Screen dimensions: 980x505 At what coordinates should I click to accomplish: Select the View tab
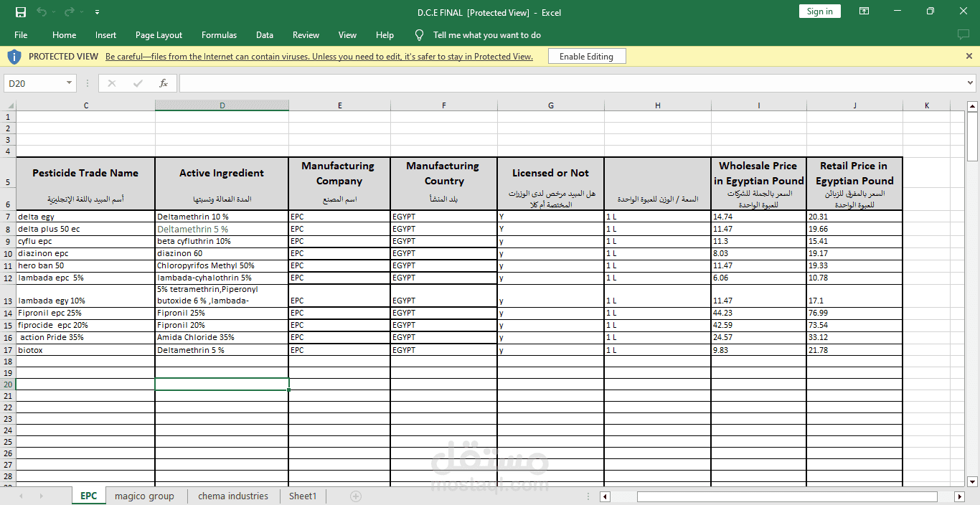click(347, 35)
